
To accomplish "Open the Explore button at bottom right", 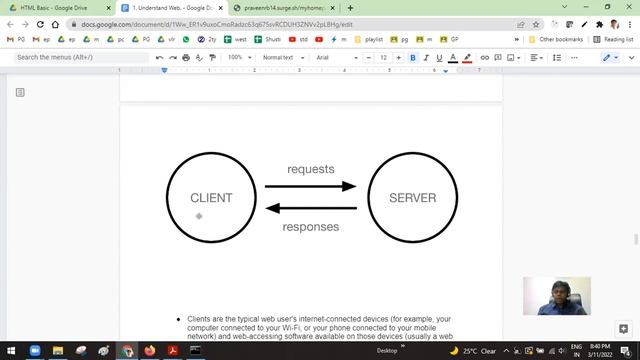I will tap(623, 329).
